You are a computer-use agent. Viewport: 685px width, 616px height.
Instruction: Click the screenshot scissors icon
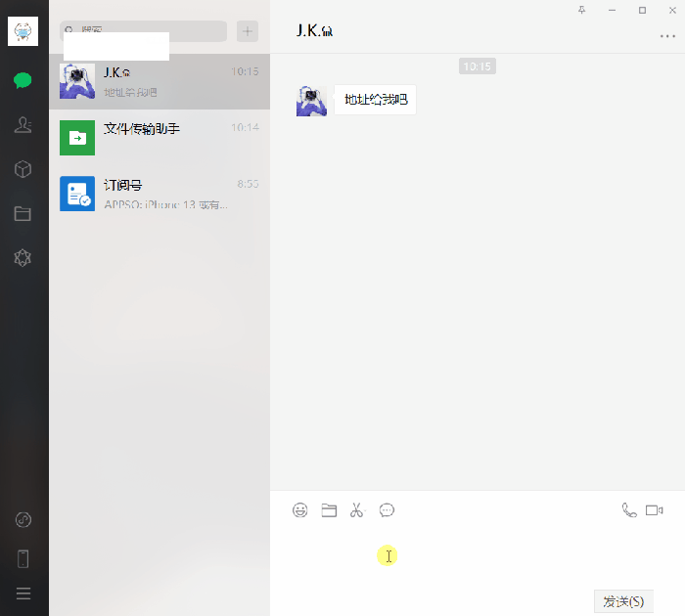[357, 510]
